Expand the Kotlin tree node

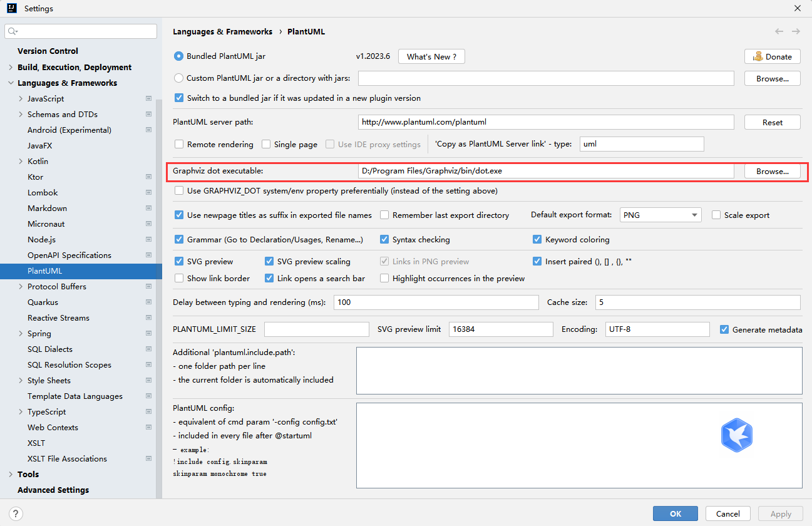click(x=21, y=162)
